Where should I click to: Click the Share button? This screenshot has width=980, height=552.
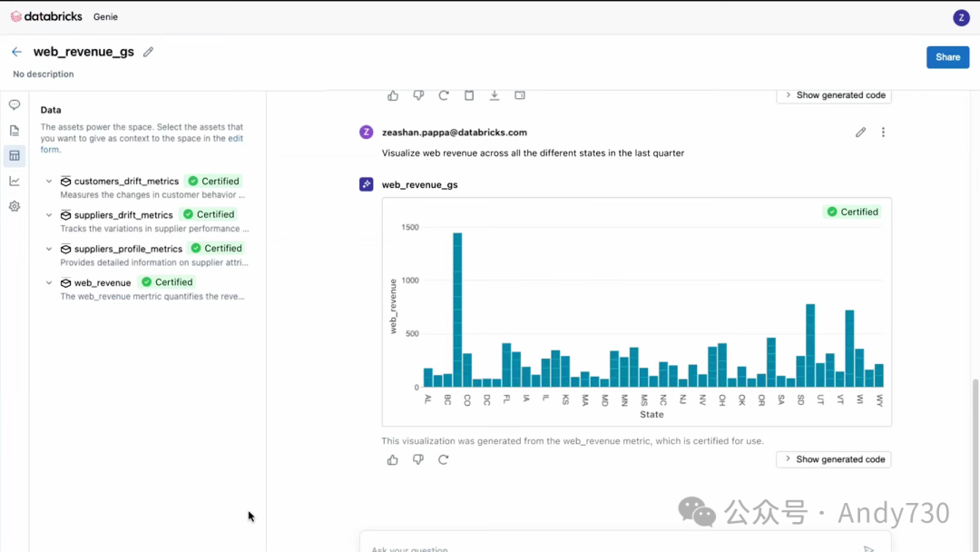point(947,57)
